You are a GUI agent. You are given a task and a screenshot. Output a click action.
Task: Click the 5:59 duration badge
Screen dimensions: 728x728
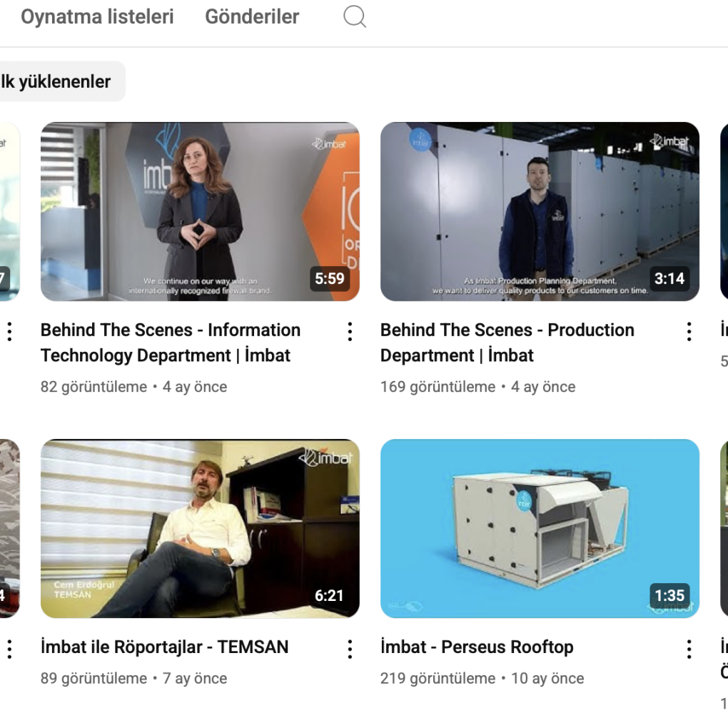[x=330, y=278]
